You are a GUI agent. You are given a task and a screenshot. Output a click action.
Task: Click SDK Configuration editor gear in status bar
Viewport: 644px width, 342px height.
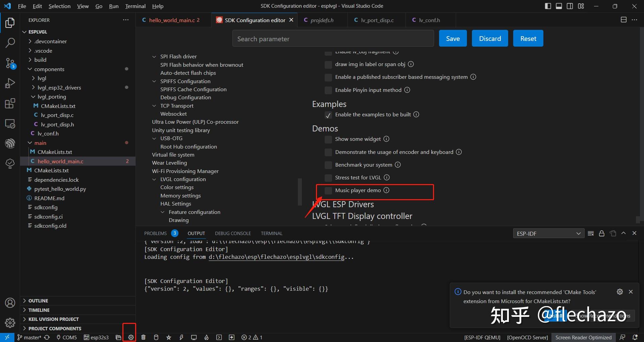coord(131,337)
